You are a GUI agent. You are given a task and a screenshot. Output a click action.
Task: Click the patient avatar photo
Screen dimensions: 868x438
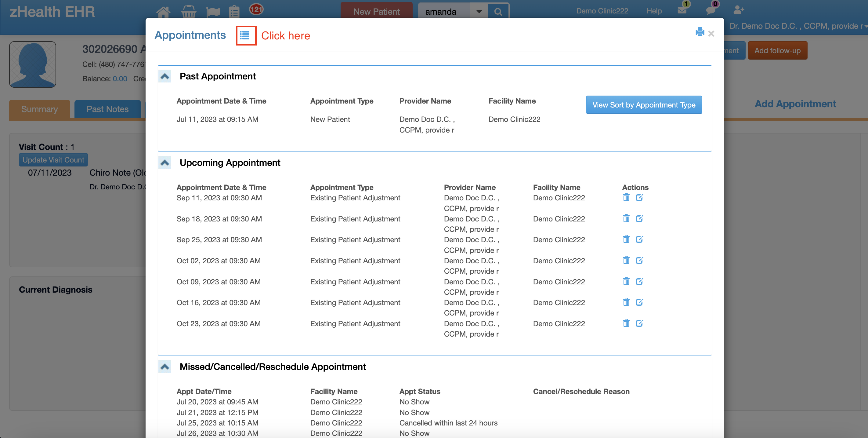(33, 64)
